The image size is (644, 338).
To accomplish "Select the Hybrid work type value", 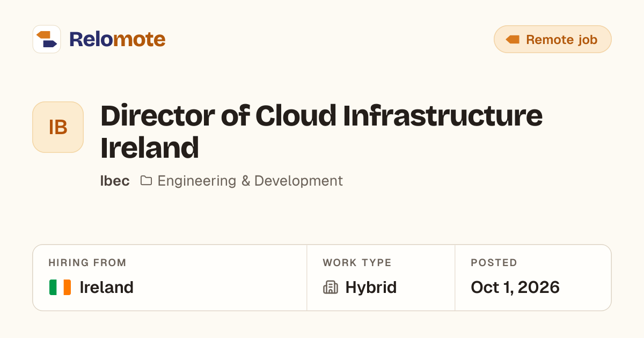I will pyautogui.click(x=371, y=288).
